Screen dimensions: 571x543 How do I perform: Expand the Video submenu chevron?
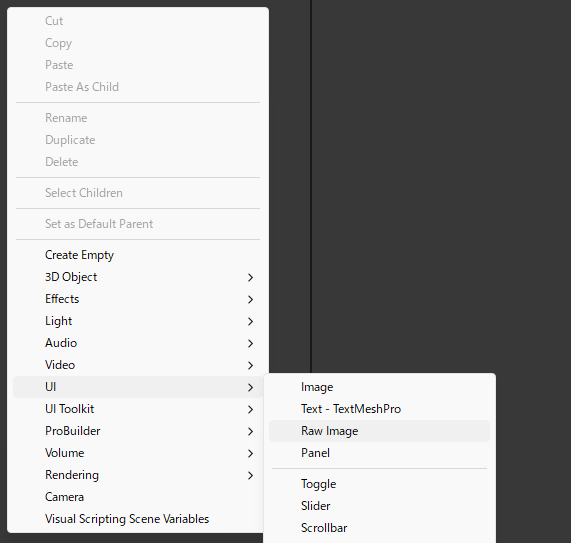pyautogui.click(x=250, y=366)
